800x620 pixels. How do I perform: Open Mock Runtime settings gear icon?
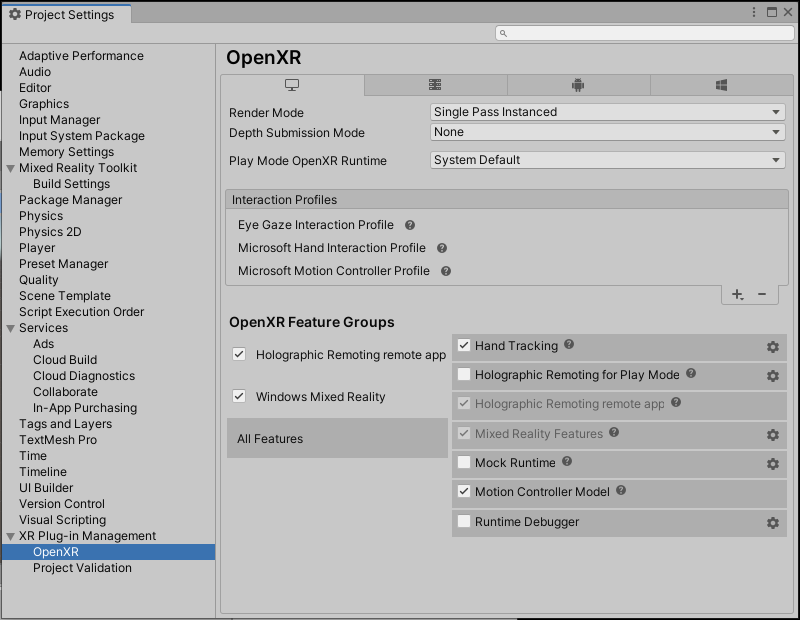[x=772, y=464]
